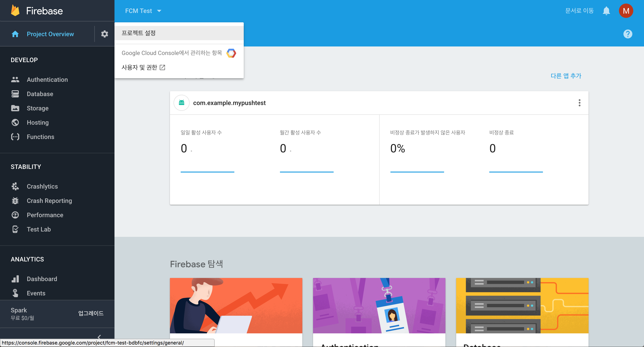Screen dimensions: 644x347
Task: Click the orange analytics growth card thumbnail
Action: [x=236, y=305]
